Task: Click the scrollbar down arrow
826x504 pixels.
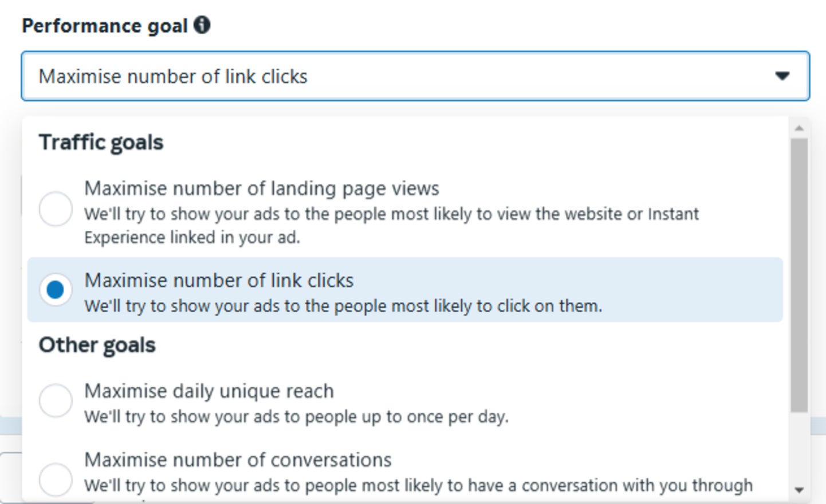Action: (800, 490)
